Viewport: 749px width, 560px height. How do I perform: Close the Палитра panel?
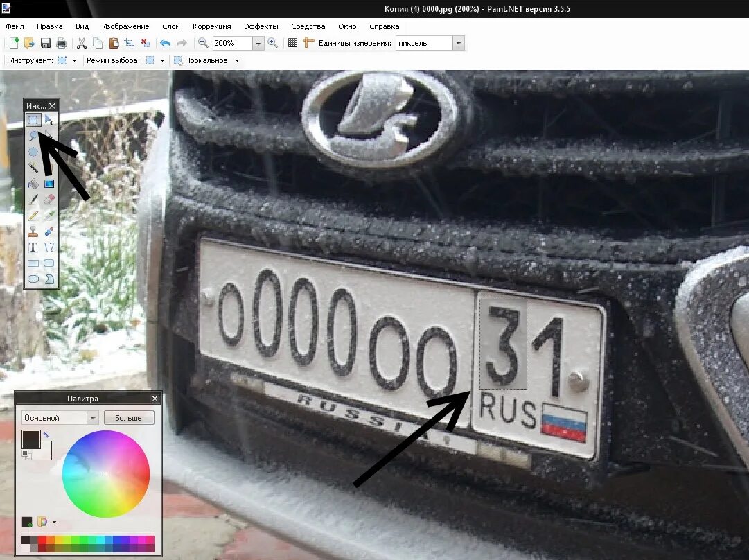pyautogui.click(x=155, y=398)
